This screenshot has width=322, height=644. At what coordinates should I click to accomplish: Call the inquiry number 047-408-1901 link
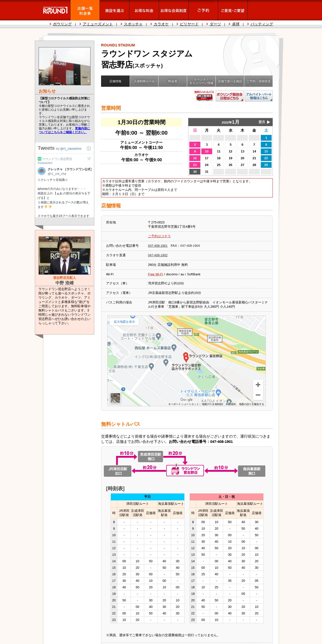158,246
